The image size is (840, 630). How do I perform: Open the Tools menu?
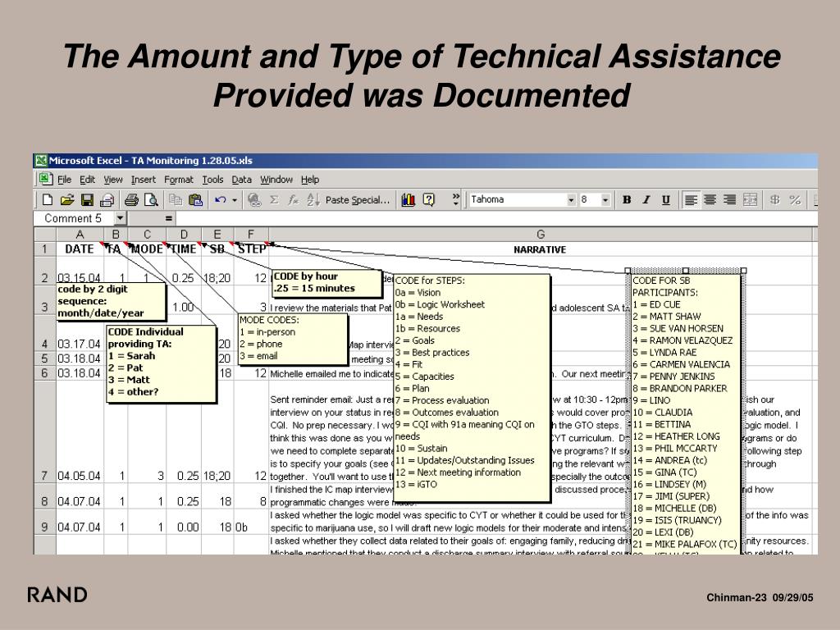tap(212, 180)
